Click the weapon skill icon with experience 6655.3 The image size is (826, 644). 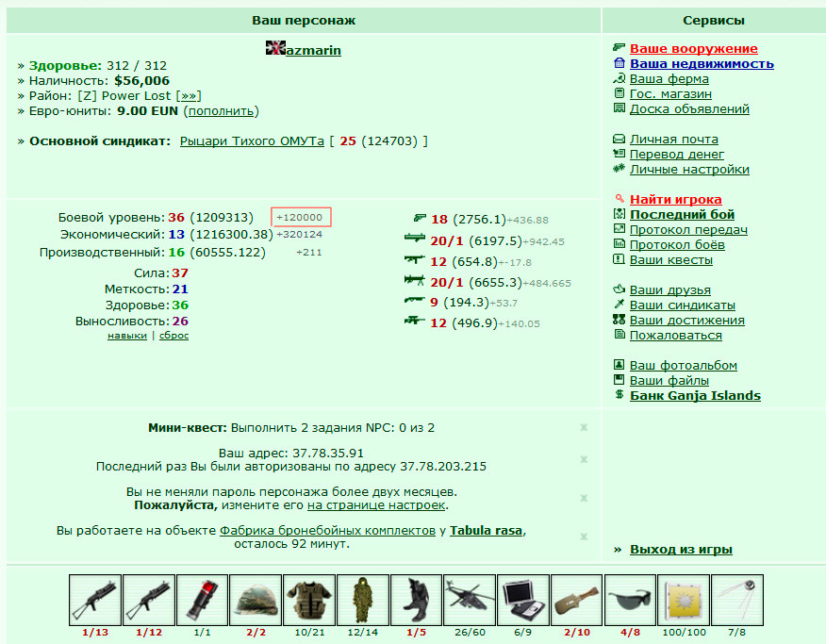point(415,281)
